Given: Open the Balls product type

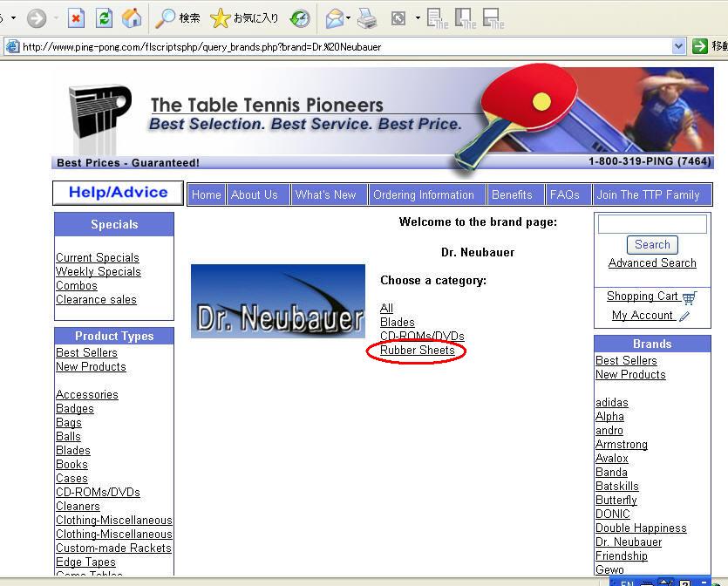Looking at the screenshot, I should click(68, 437).
